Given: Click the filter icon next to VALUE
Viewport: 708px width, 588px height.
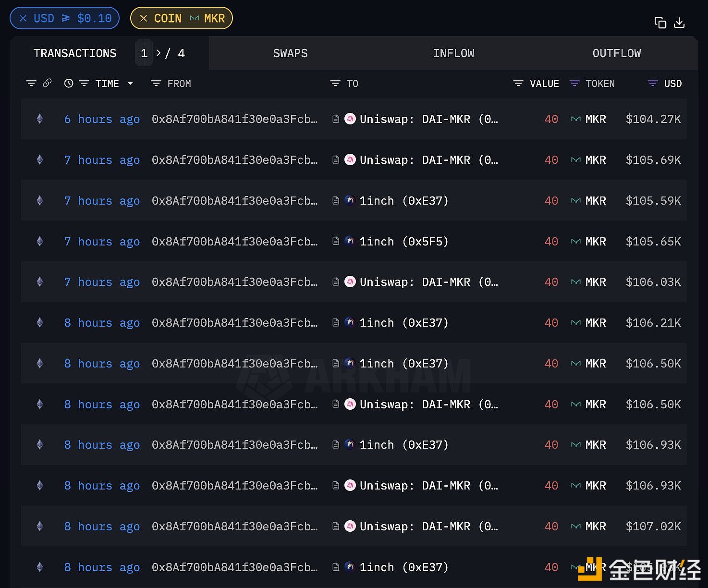Looking at the screenshot, I should [x=518, y=84].
